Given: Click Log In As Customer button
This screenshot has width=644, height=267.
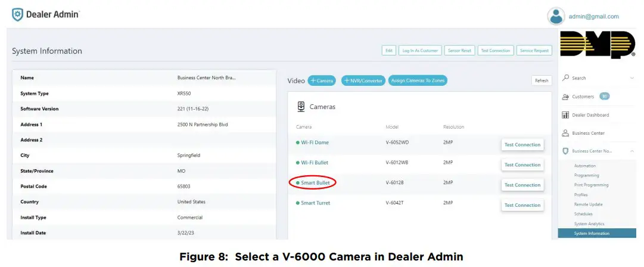Looking at the screenshot, I should pyautogui.click(x=420, y=51).
